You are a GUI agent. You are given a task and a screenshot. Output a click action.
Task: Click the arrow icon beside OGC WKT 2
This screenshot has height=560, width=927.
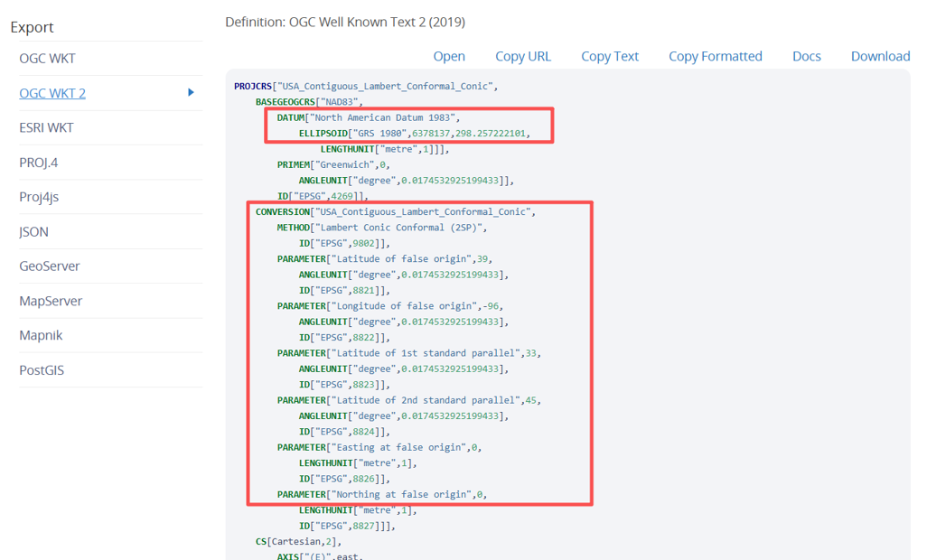[x=191, y=92]
